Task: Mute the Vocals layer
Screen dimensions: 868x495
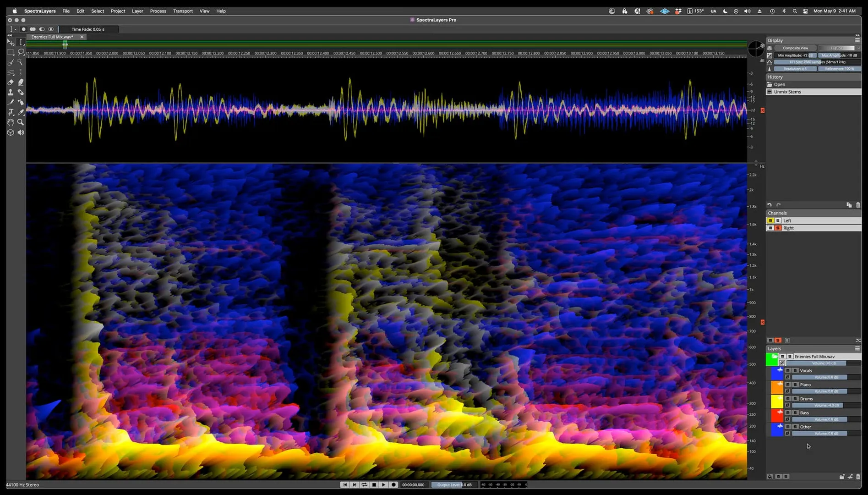Action: (x=788, y=370)
